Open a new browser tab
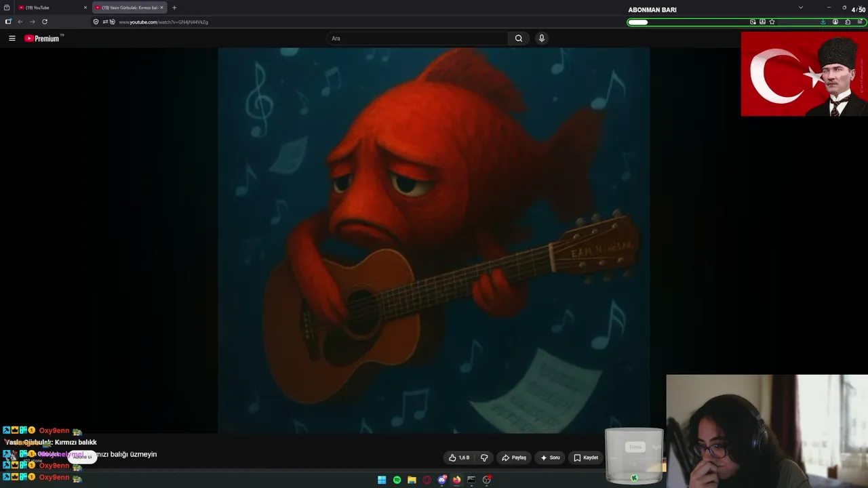This screenshot has width=868, height=488. pos(174,7)
